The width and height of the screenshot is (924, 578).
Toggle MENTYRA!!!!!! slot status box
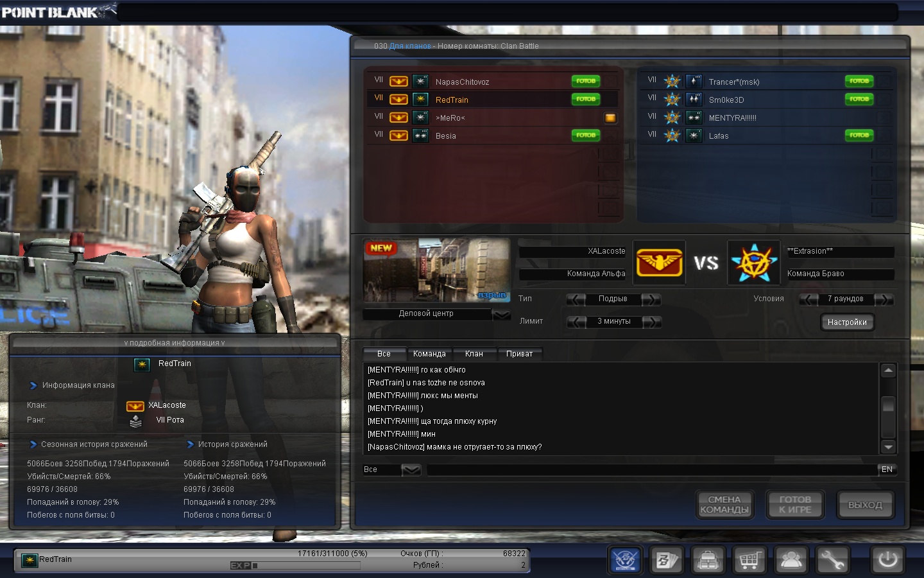pos(883,118)
